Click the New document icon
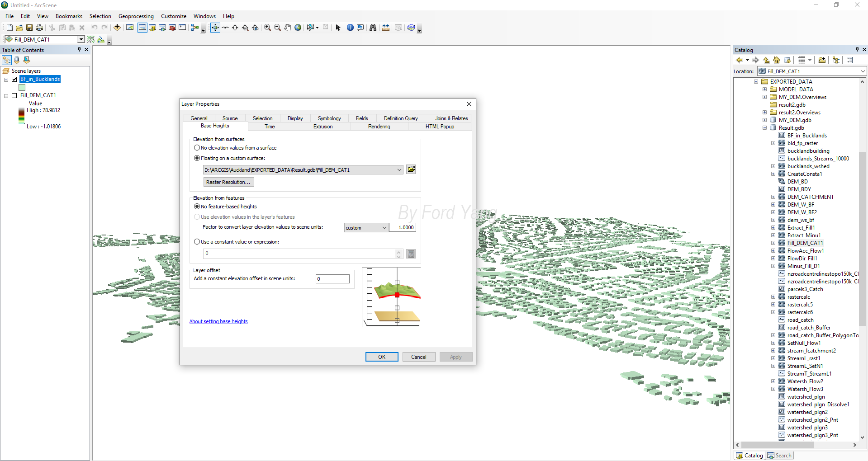This screenshot has height=461, width=868. click(x=9, y=28)
